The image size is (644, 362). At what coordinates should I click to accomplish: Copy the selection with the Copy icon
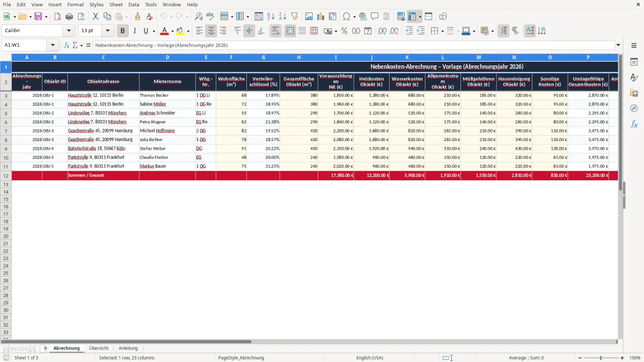click(x=107, y=17)
